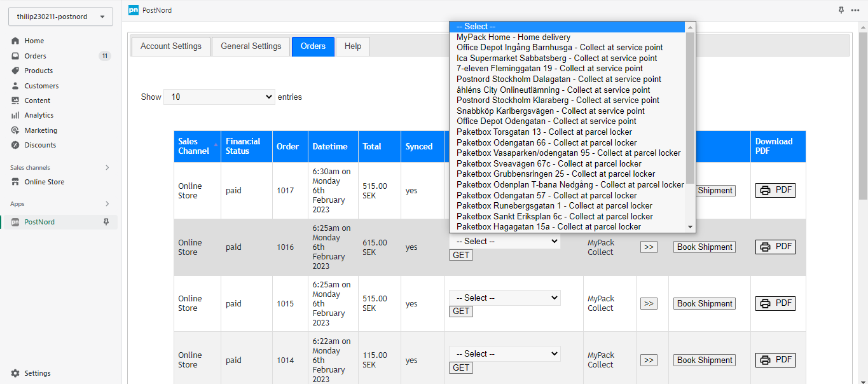This screenshot has width=868, height=384.
Task: Pick Paketbox Odengatan 66 parcel locker
Action: tap(567, 143)
